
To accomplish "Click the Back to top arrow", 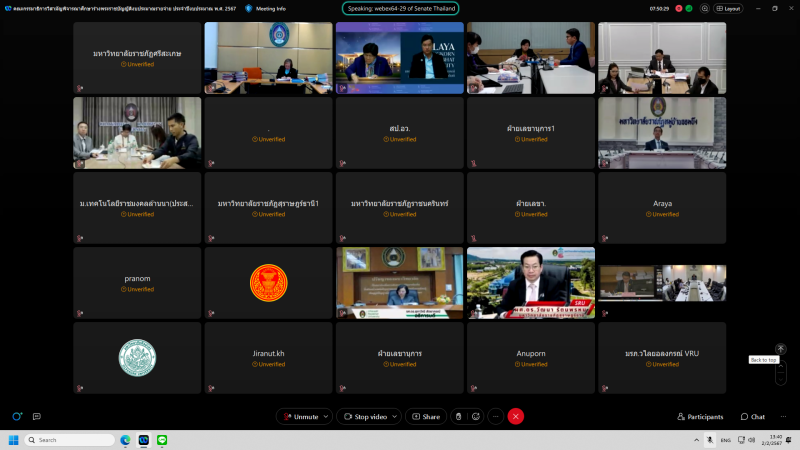I will 780,349.
